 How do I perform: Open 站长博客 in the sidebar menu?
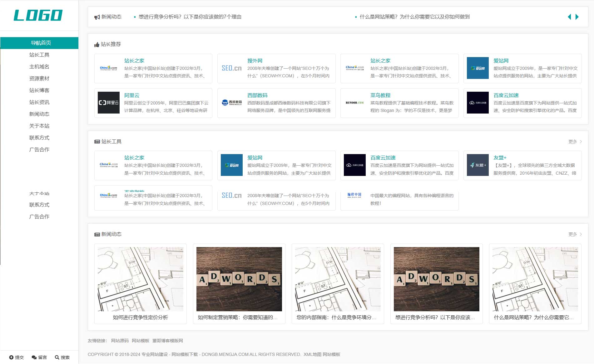39,90
